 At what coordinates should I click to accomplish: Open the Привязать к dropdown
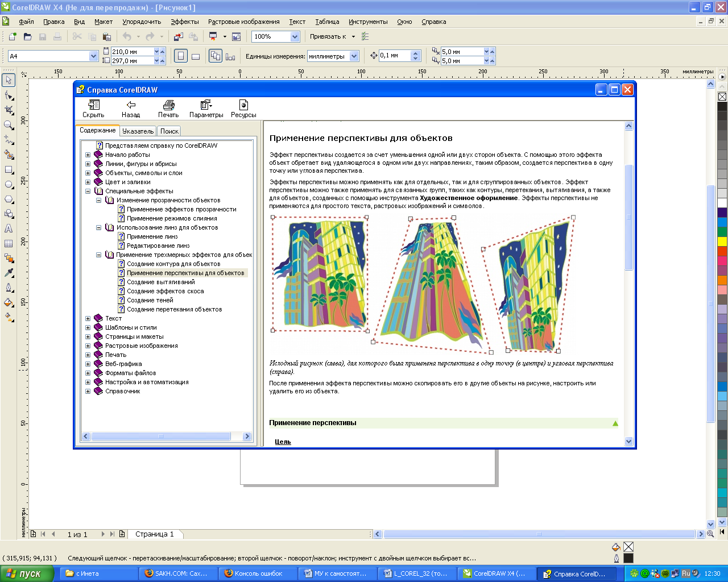(x=353, y=36)
